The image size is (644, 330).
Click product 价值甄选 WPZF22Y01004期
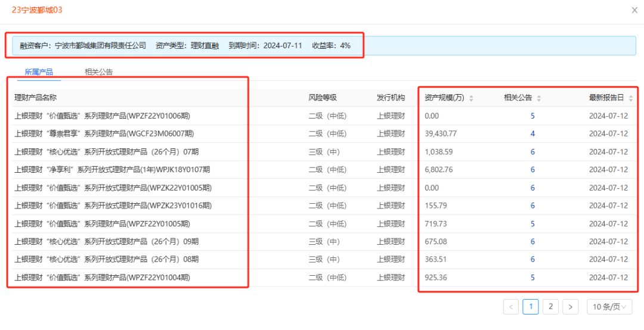tap(103, 278)
